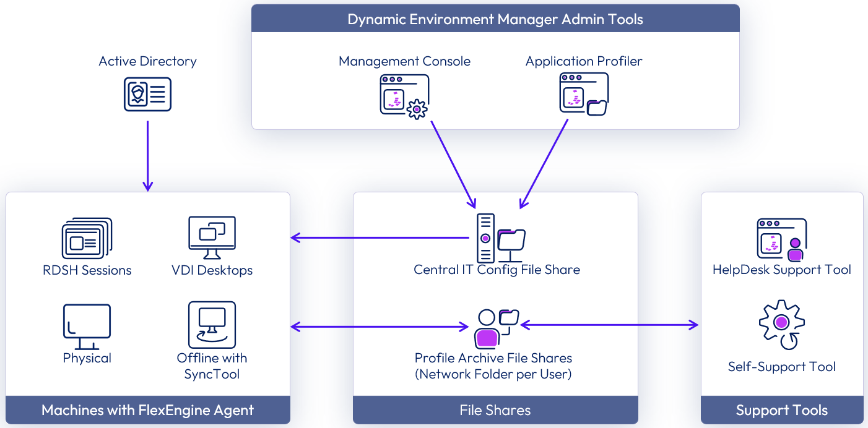868x428 pixels.
Task: Open the HelpDesk Support Tool icon
Action: point(781,239)
